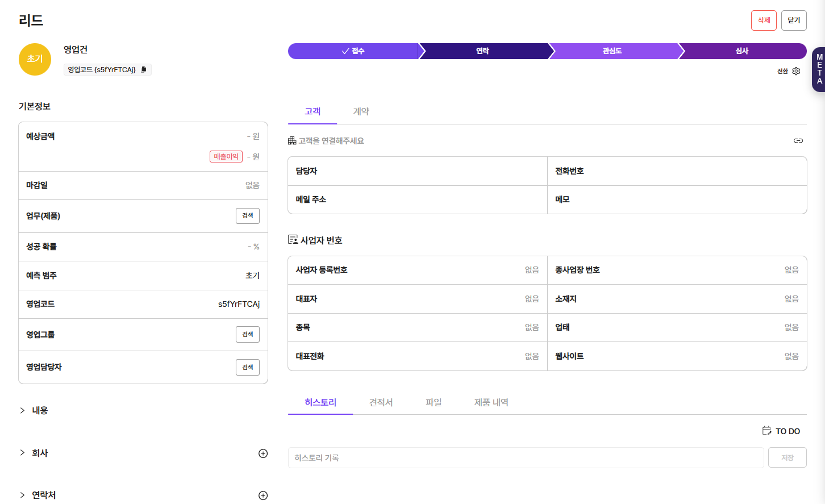Click the link customer chain icon

tap(798, 140)
